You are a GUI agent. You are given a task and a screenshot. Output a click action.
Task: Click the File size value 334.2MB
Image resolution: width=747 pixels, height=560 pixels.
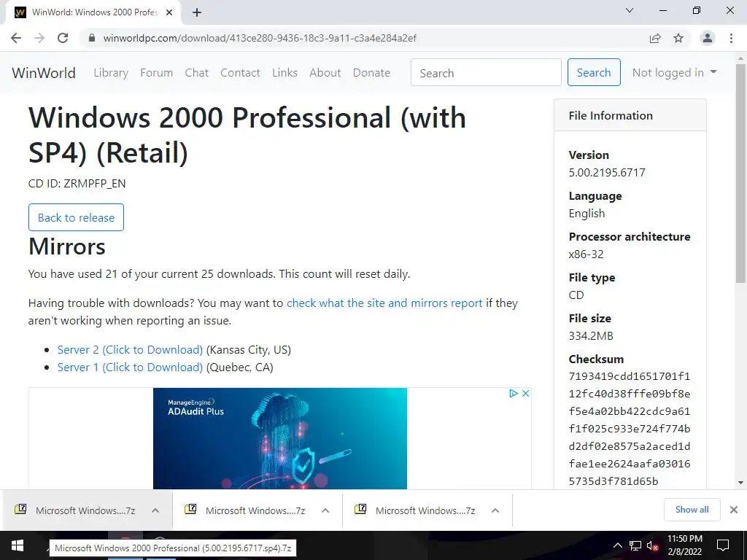[591, 336]
